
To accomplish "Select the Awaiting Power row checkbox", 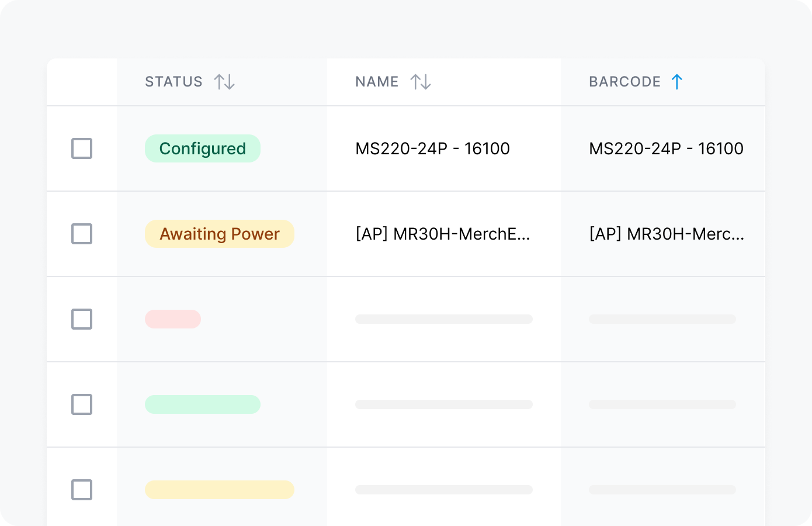I will [x=82, y=234].
